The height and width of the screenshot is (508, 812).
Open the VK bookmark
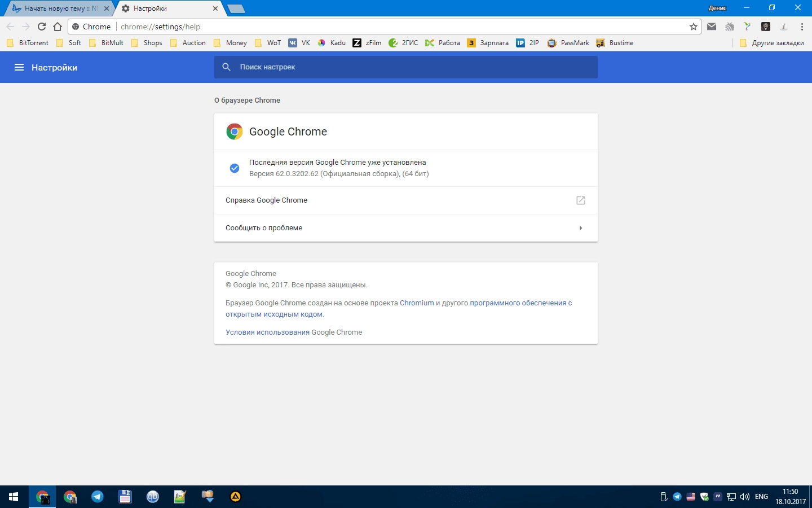299,43
